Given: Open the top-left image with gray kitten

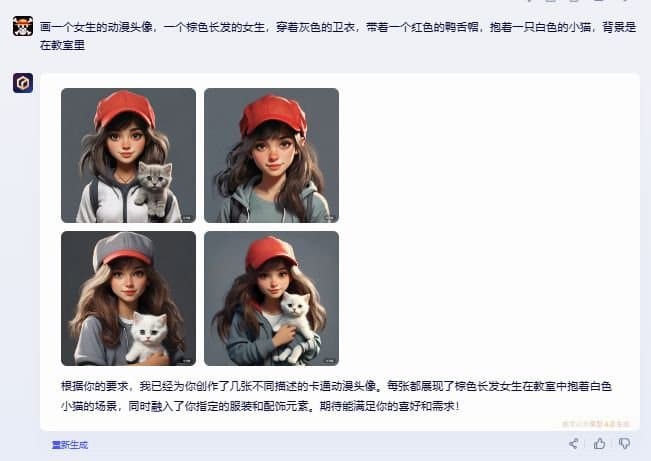Looking at the screenshot, I should [x=128, y=155].
